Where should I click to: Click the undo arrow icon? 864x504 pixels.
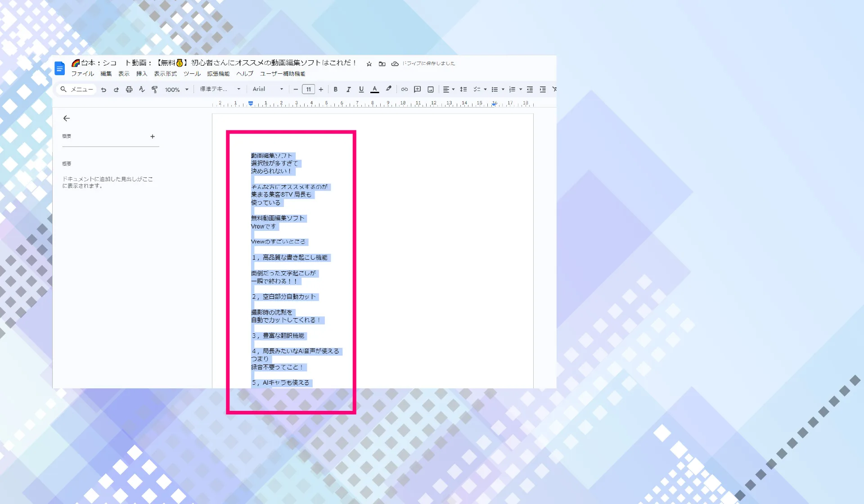click(103, 90)
